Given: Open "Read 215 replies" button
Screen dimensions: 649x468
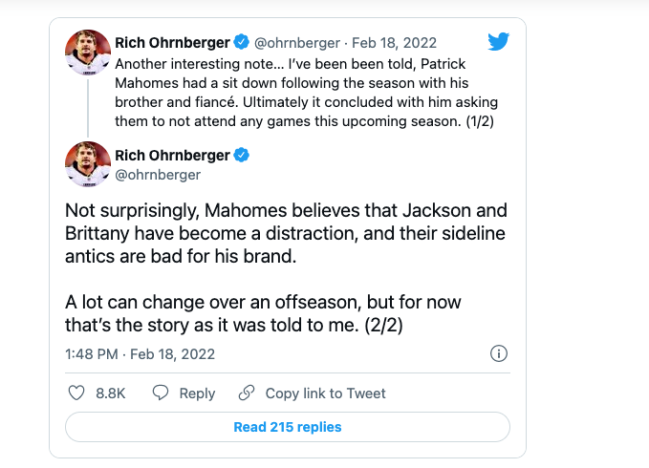Looking at the screenshot, I should 287,427.
